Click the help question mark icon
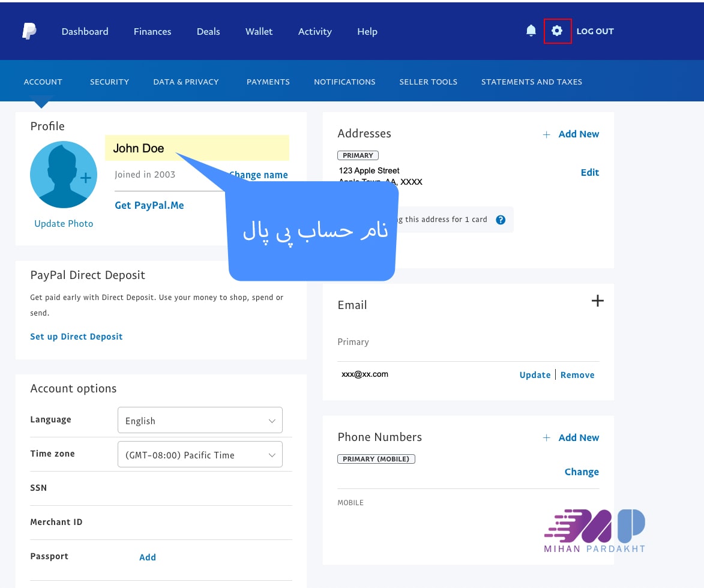 tap(501, 220)
